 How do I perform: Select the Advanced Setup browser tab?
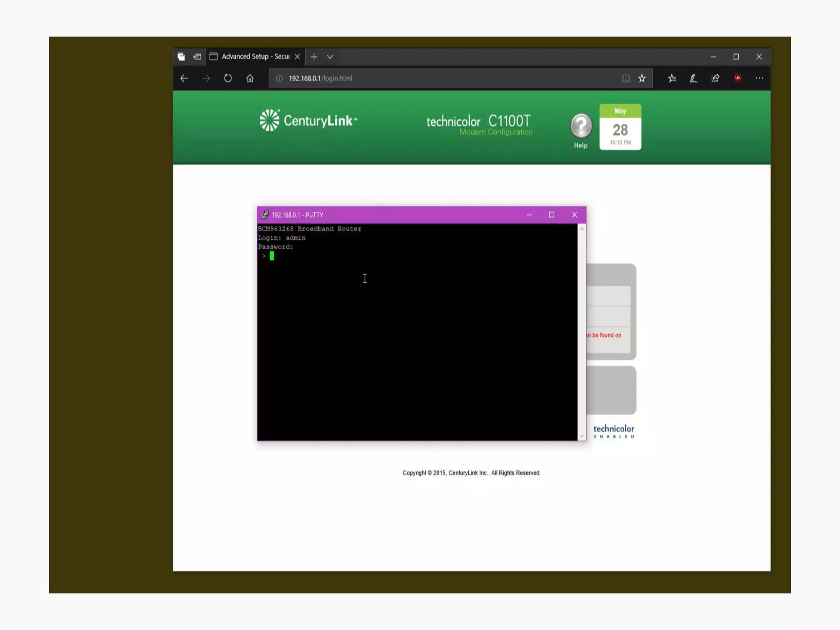[x=255, y=57]
